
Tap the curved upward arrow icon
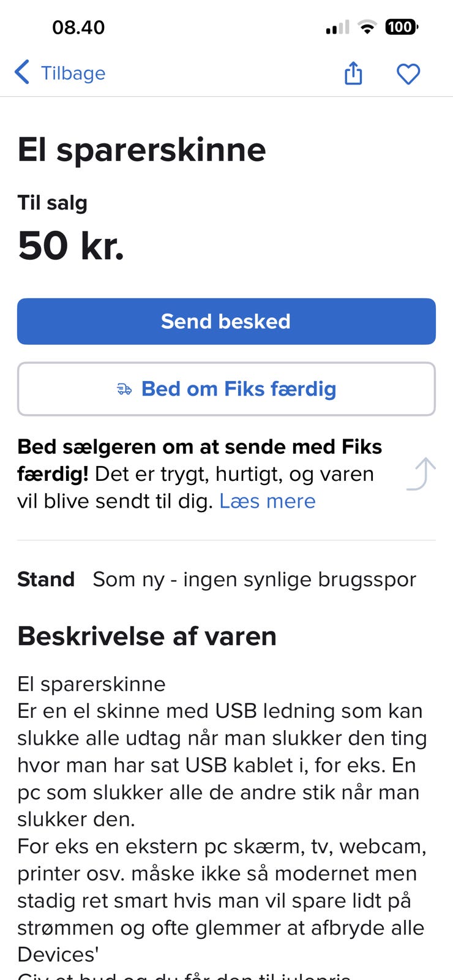click(x=422, y=474)
